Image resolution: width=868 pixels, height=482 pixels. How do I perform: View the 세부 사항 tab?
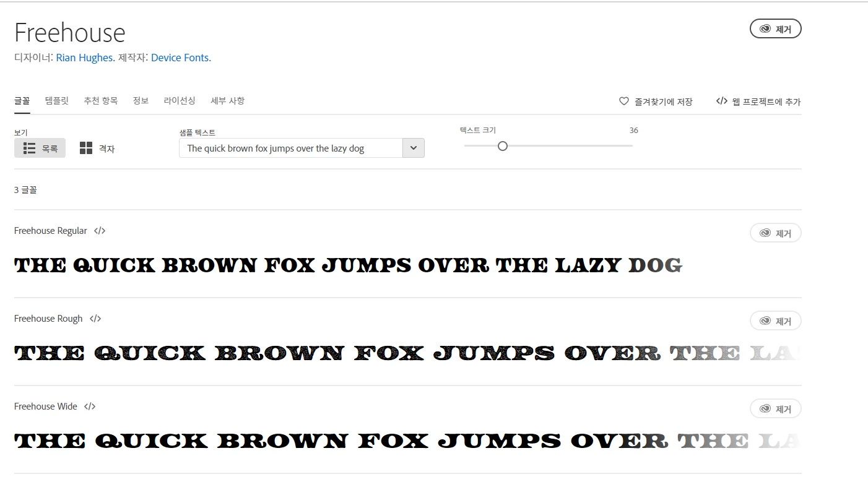pyautogui.click(x=228, y=100)
